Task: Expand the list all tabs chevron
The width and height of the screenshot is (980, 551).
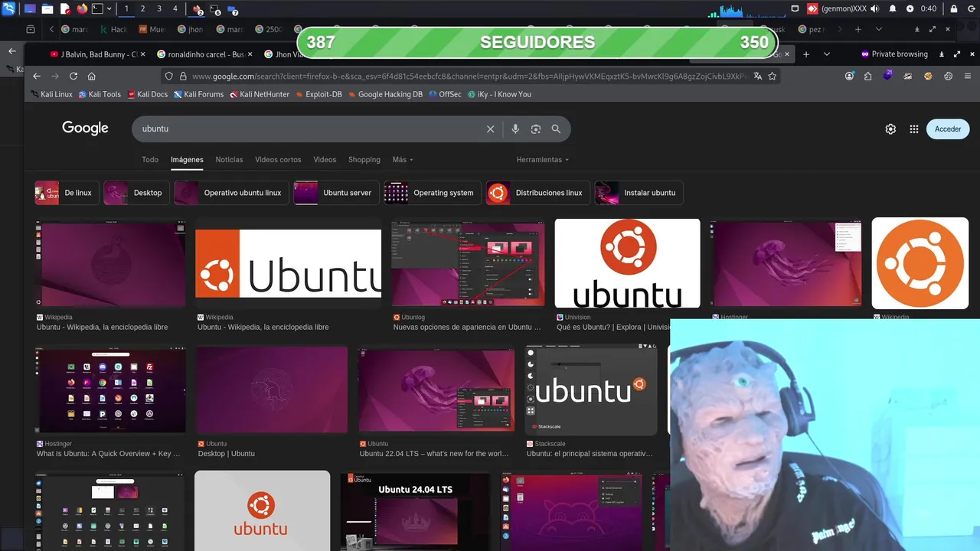Action: click(x=827, y=54)
